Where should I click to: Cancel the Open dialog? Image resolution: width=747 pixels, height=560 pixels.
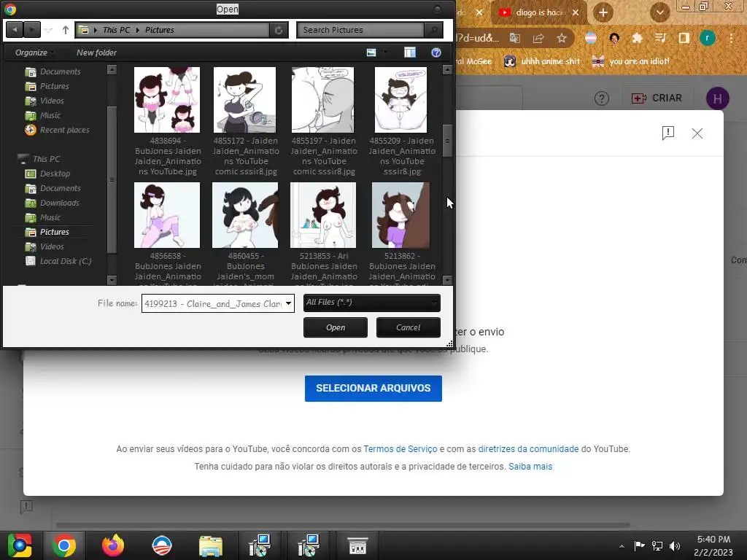tap(409, 327)
